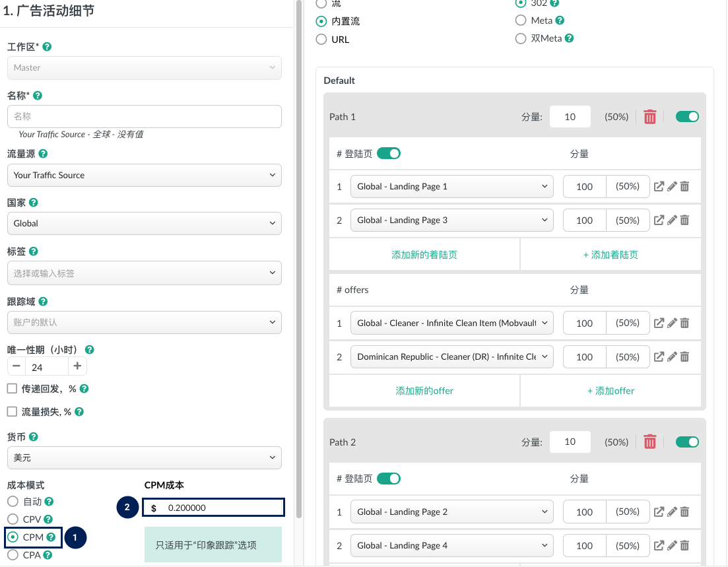Choose the URL radio option
Screen dimensions: 728x567
(321, 40)
